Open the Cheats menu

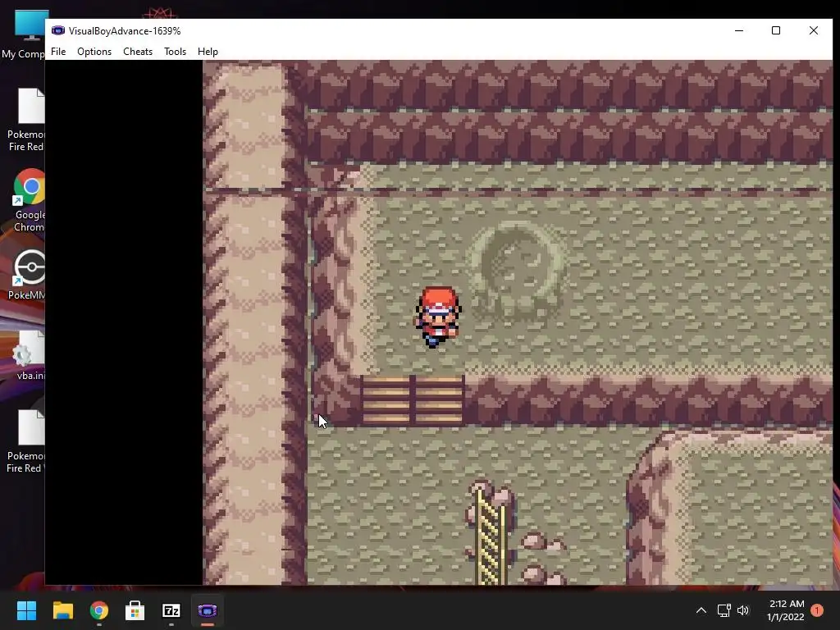click(x=138, y=52)
